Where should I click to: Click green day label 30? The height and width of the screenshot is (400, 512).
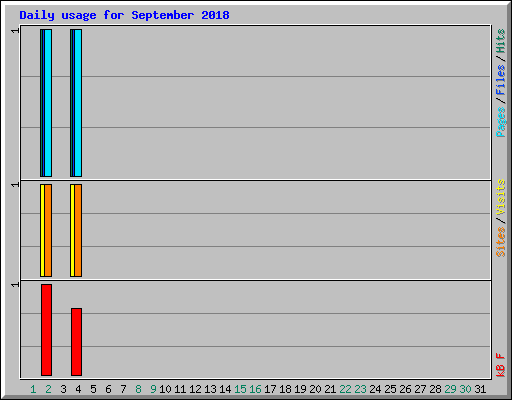pos(465,389)
